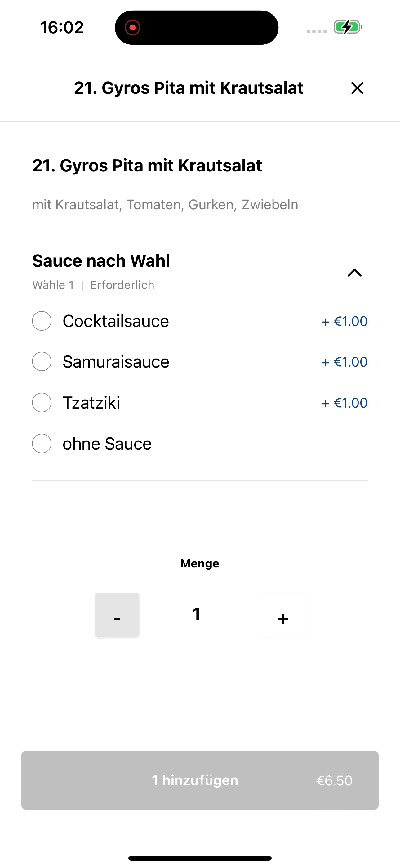The width and height of the screenshot is (400, 868).
Task: Tap the red screen recording indicator
Action: coord(132,27)
